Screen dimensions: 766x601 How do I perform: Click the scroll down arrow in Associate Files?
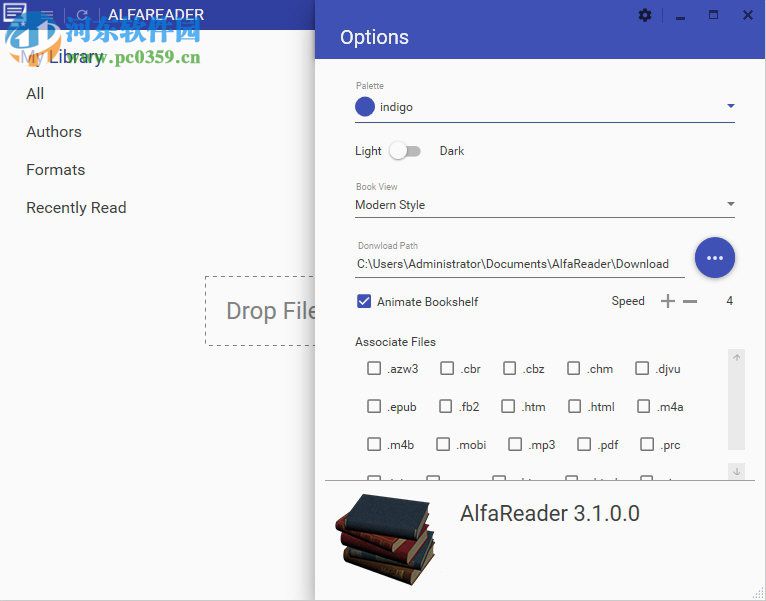[736, 471]
